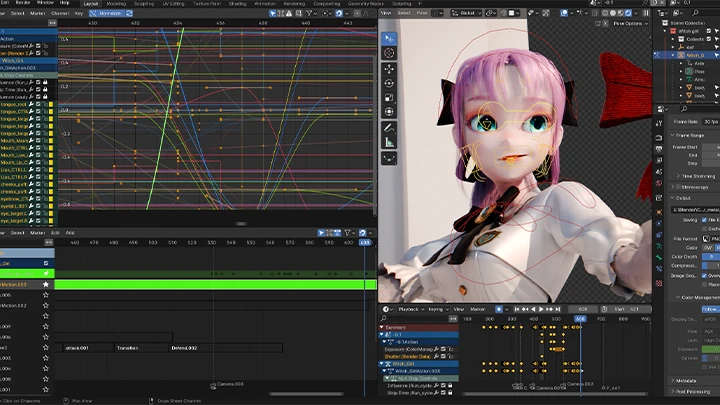The height and width of the screenshot is (405, 720).
Task: Select the Breakdowner pose tool
Action: (x=389, y=158)
